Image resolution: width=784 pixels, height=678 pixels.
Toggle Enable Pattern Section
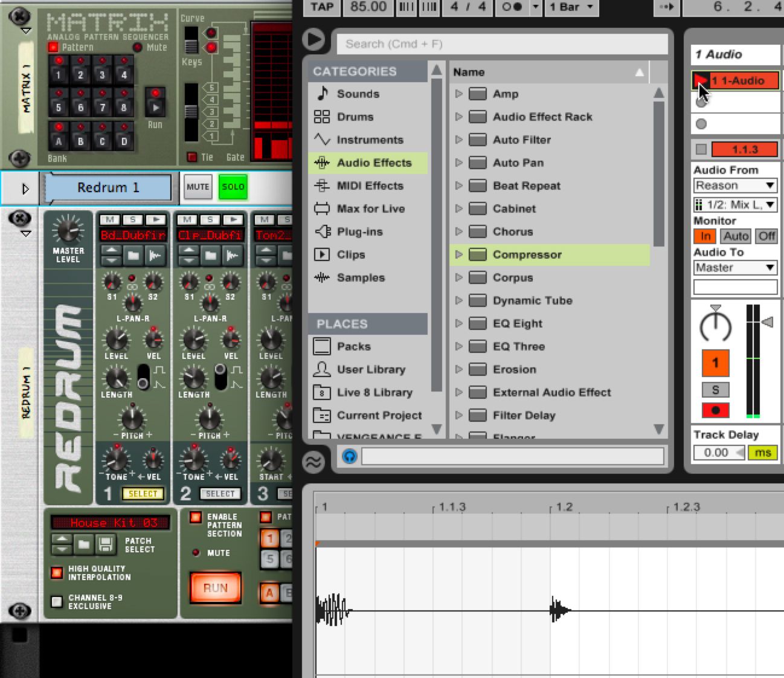196,517
